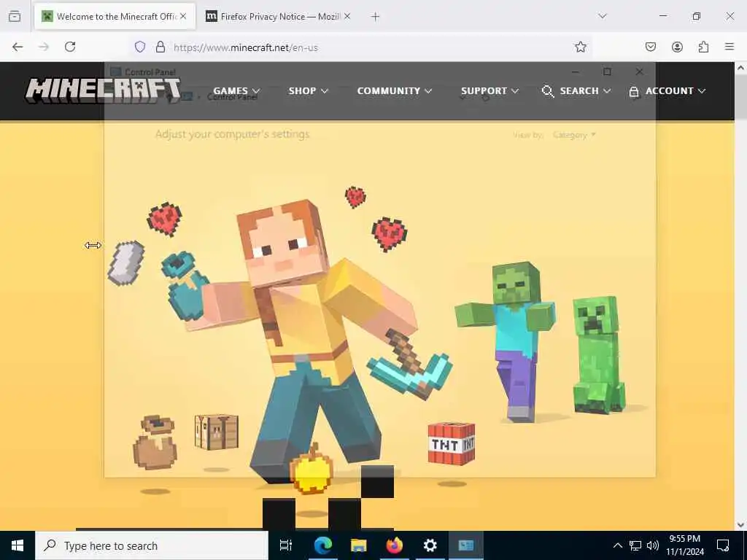Open Firefox View tab overview icon
Viewport: 747px width, 560px height.
pos(15,17)
